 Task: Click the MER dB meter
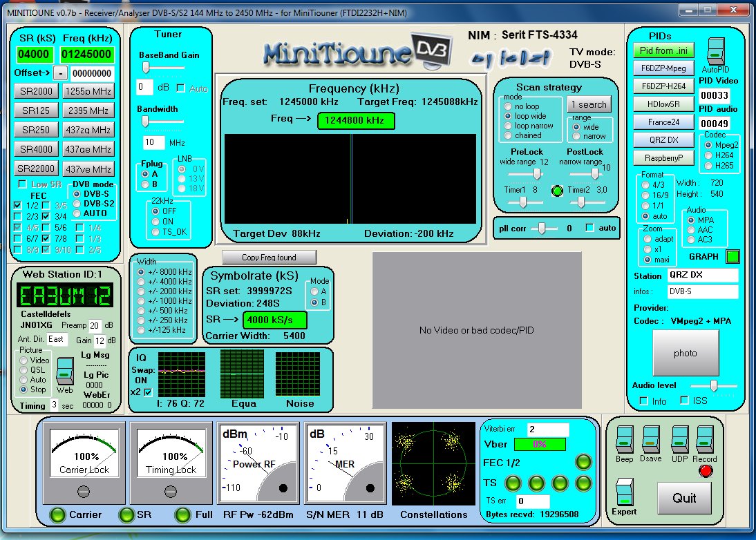[346, 463]
